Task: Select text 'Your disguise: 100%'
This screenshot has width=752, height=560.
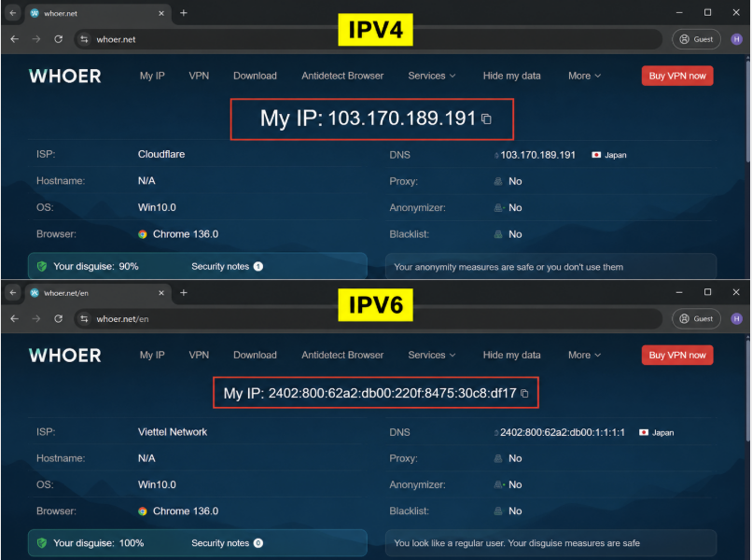Action: (x=98, y=543)
